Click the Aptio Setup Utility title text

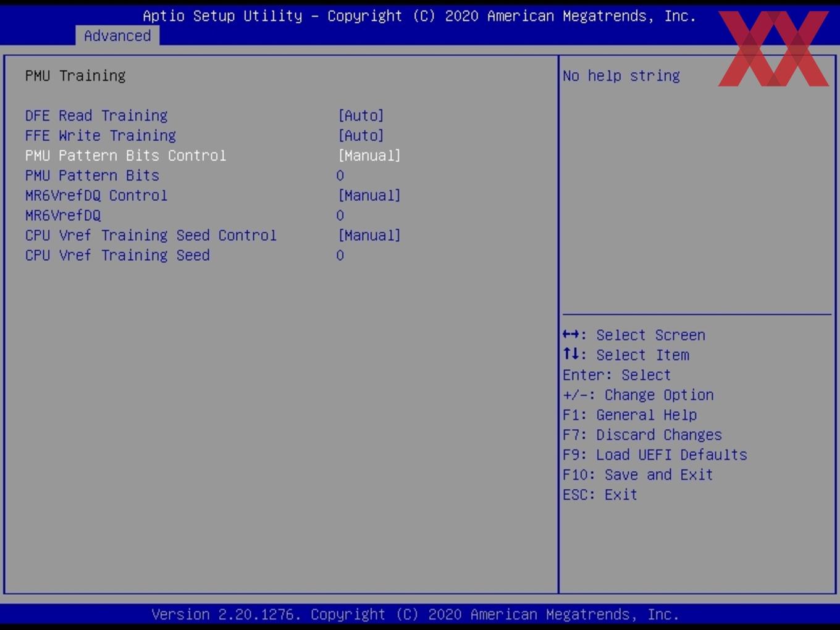click(419, 16)
